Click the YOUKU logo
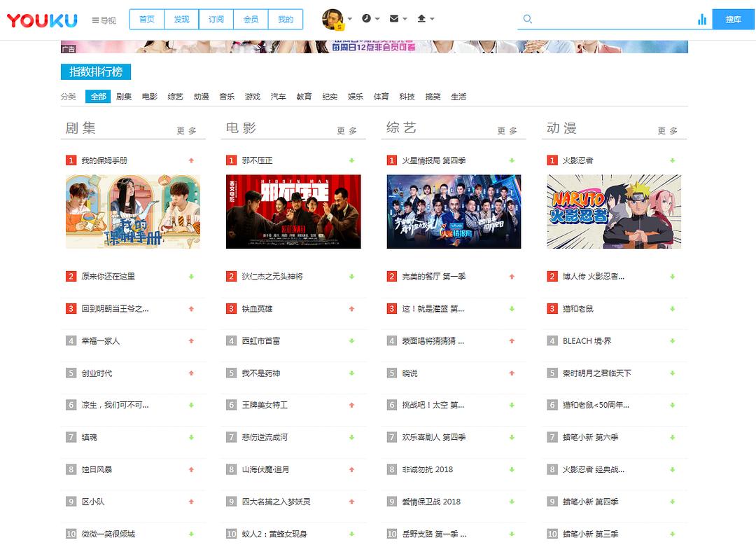 coord(42,20)
